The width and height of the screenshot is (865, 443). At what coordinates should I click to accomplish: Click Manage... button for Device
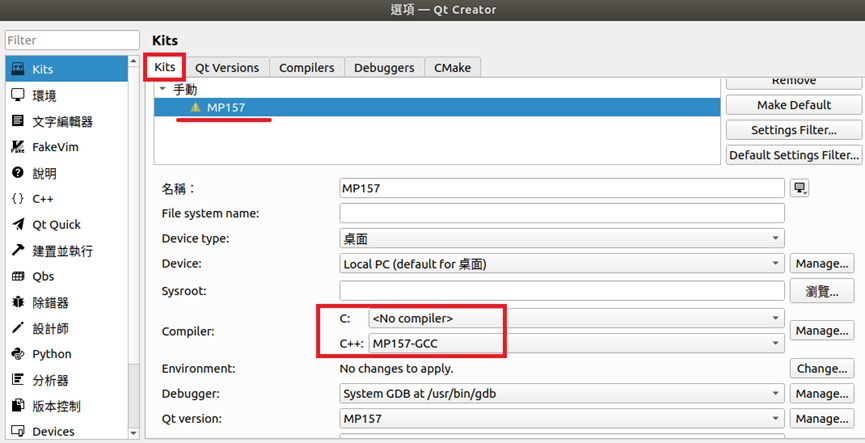(822, 264)
